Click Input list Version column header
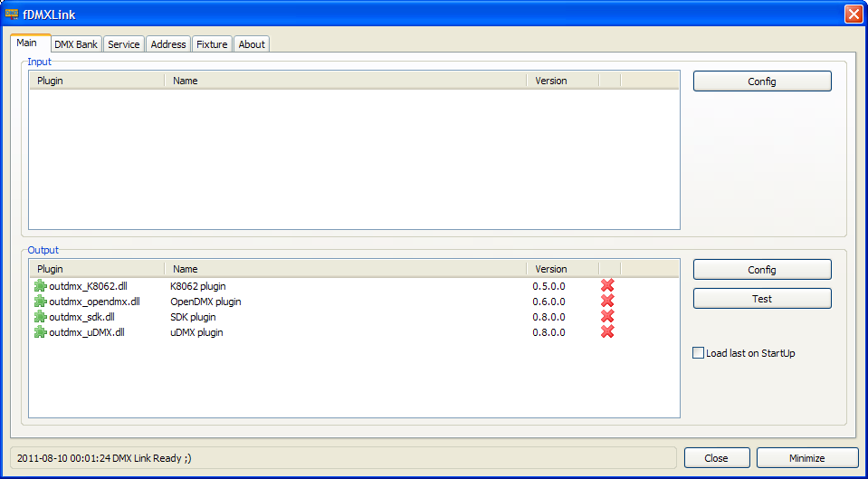This screenshot has width=868, height=479. [x=562, y=81]
